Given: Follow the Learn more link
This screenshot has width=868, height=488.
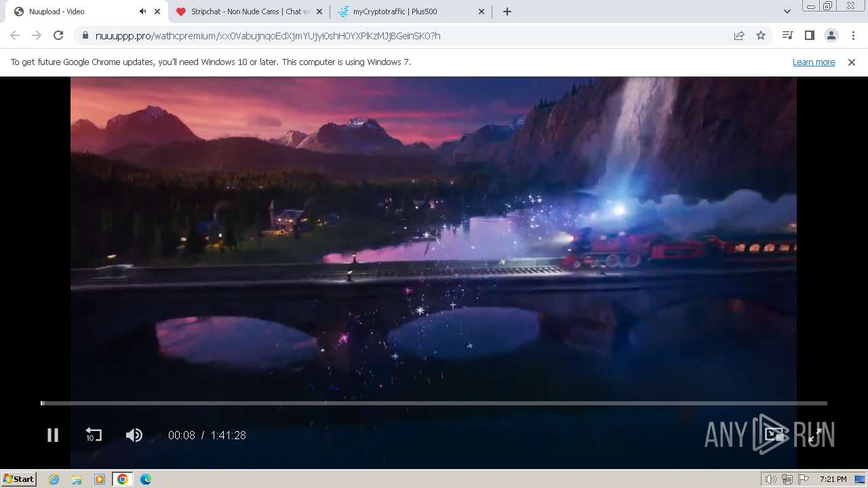Looking at the screenshot, I should click(x=814, y=62).
